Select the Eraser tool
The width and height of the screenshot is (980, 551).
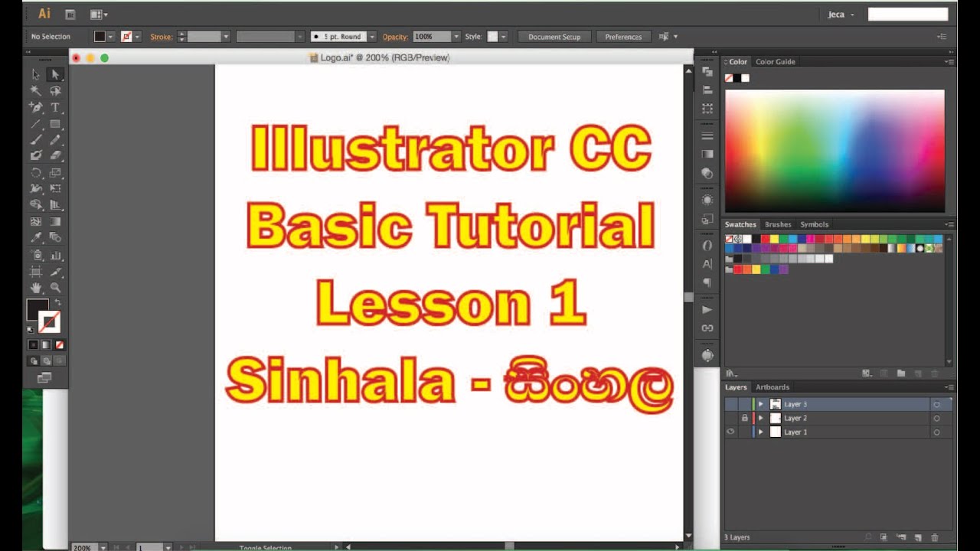(55, 155)
